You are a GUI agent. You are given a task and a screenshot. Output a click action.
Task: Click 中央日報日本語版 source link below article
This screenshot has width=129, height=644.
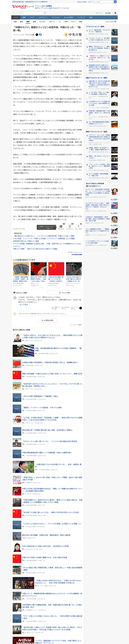77,254
